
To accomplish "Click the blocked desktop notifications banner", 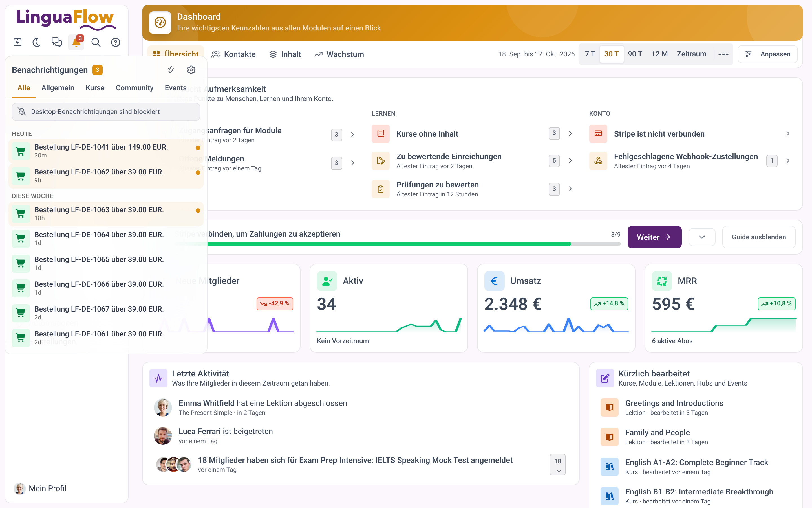I will point(106,111).
